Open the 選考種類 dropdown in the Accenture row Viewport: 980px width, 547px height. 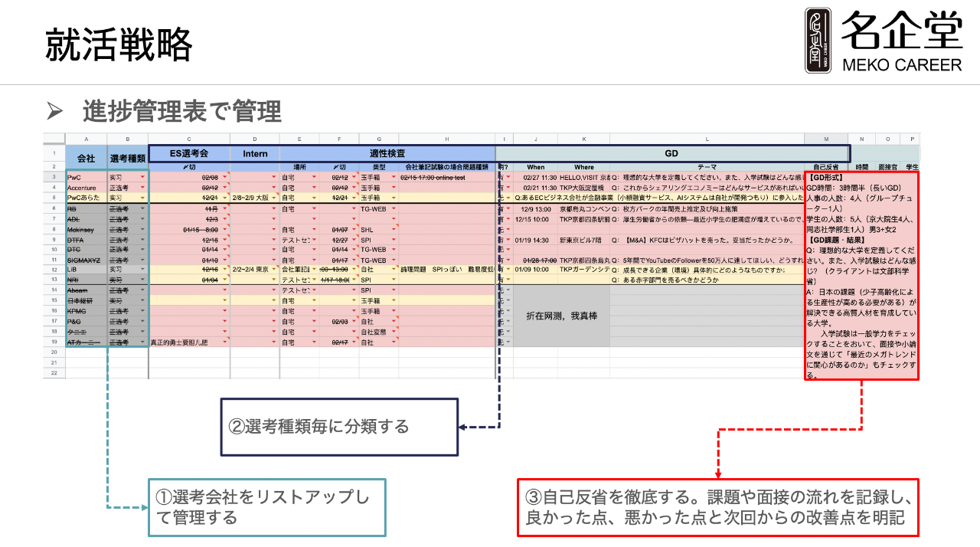click(x=142, y=188)
